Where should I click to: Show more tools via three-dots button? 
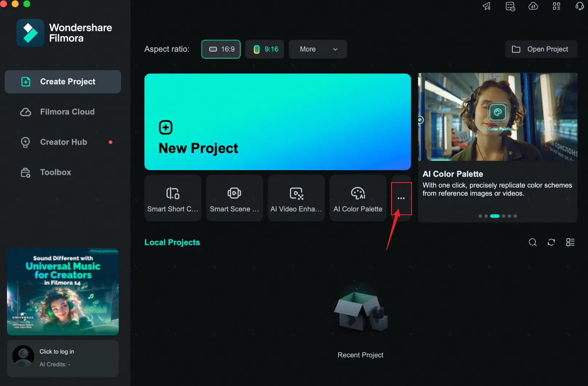401,198
